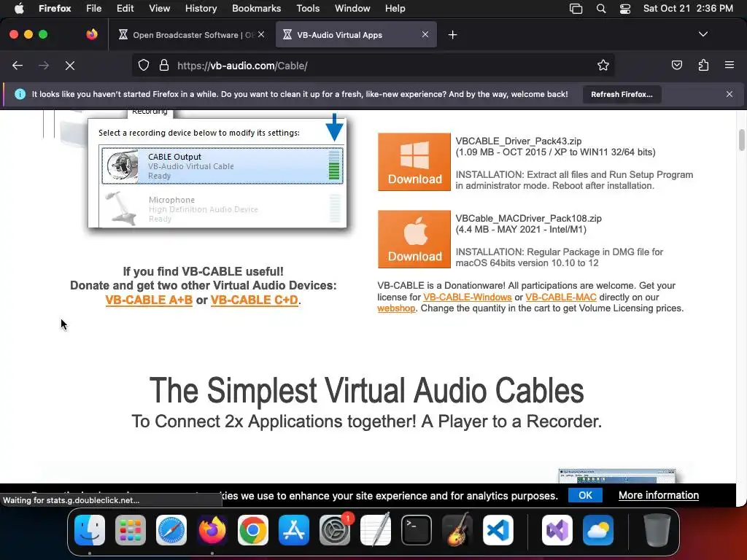This screenshot has width=747, height=560.
Task: Visit the webshop link
Action: pyautogui.click(x=396, y=308)
